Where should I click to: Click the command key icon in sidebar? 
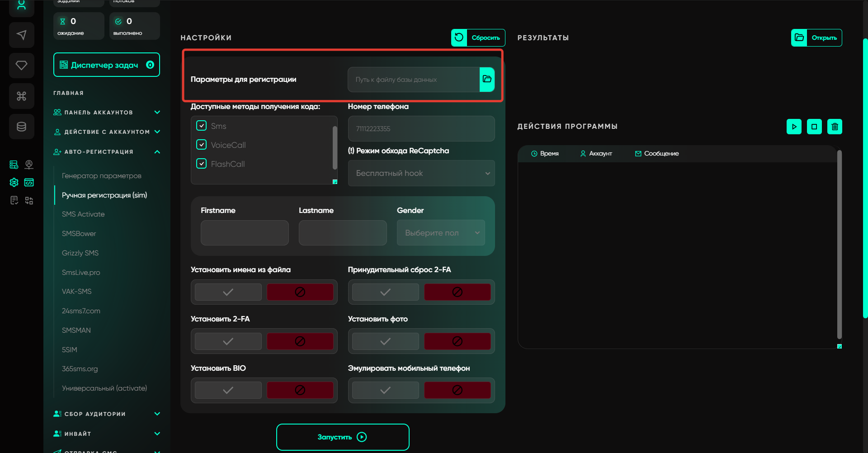[x=21, y=96]
